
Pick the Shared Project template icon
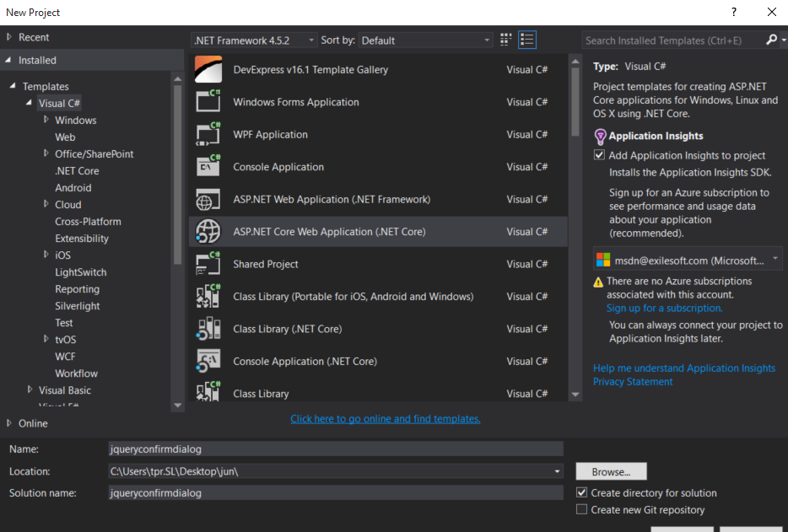click(x=208, y=264)
